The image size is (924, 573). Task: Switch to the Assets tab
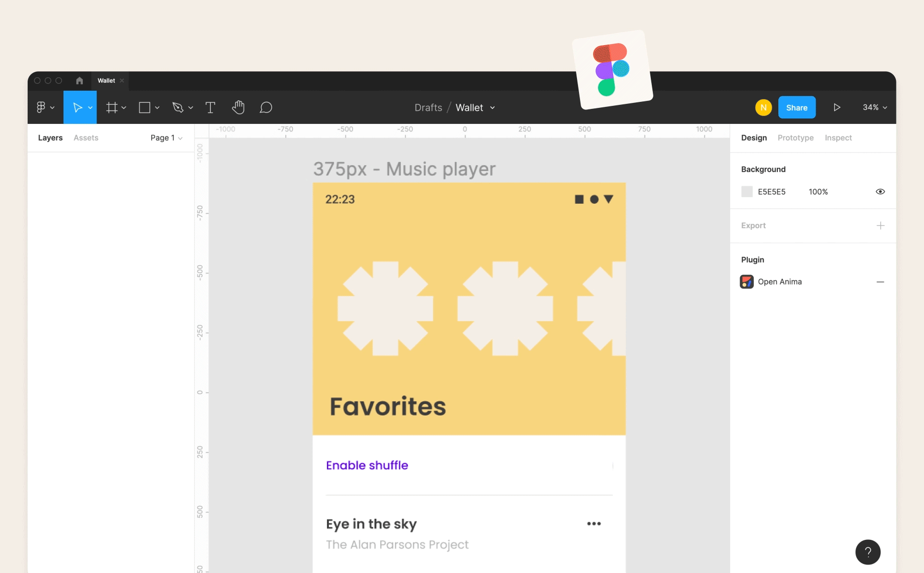[86, 138]
